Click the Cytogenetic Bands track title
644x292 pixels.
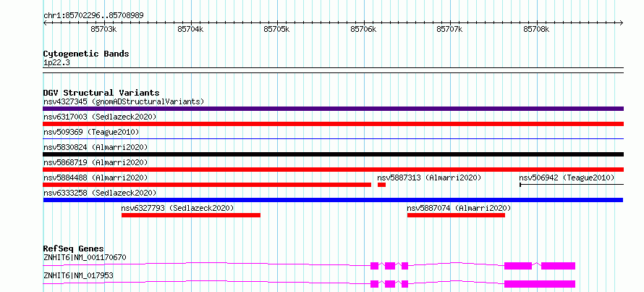tap(86, 54)
